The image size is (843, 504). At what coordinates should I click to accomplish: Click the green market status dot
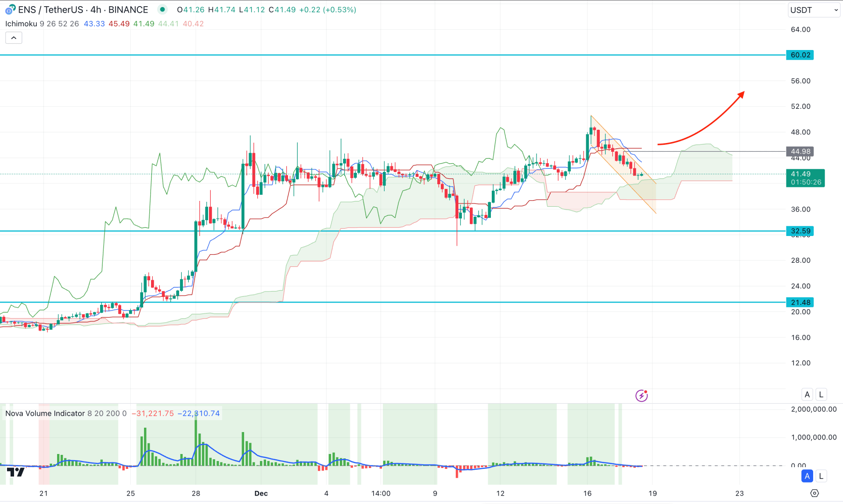pyautogui.click(x=162, y=9)
